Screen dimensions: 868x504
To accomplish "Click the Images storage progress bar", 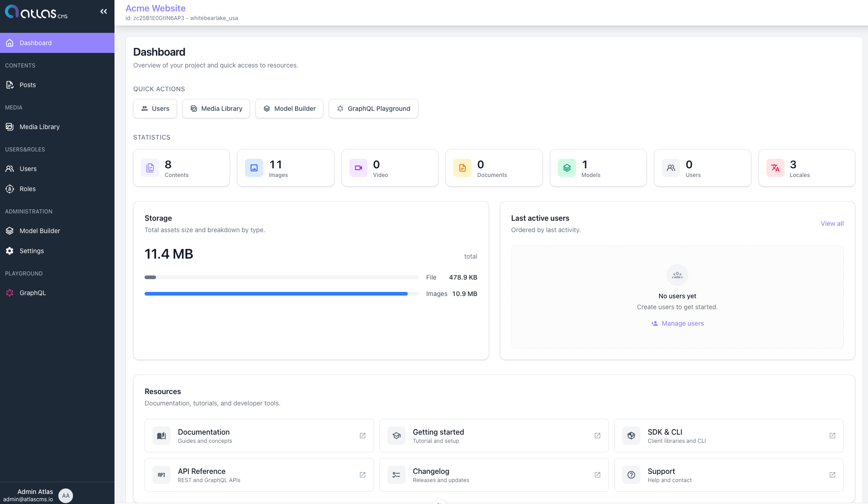I will [281, 293].
